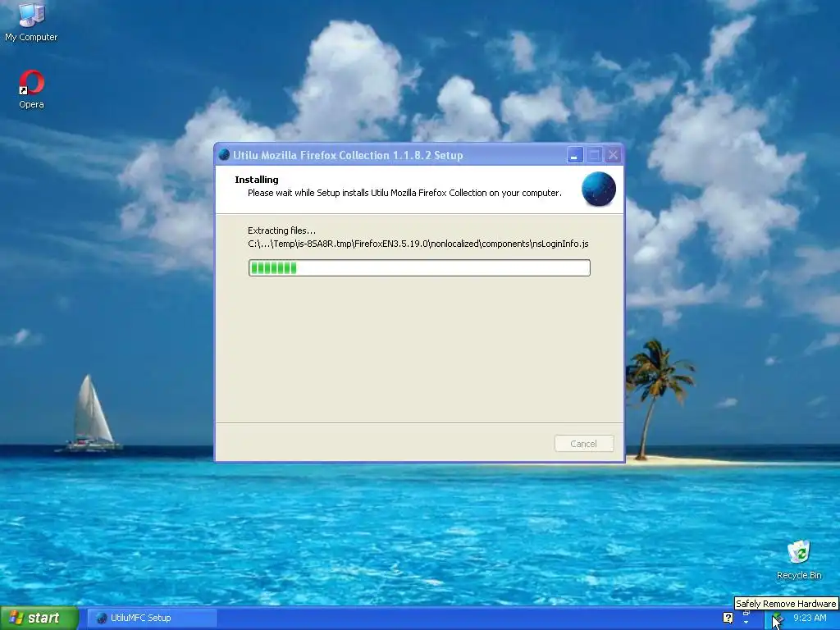This screenshot has width=840, height=630.
Task: Click the blue globe logo in installer header
Action: pos(598,189)
